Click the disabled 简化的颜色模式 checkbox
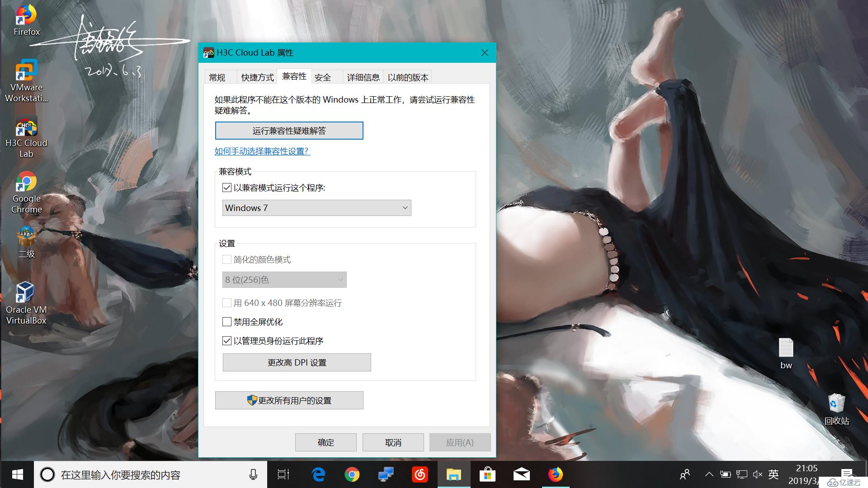 point(227,259)
